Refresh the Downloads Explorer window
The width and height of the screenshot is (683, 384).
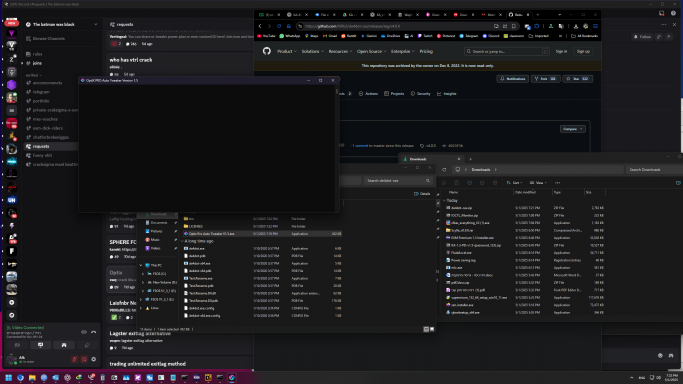point(444,170)
